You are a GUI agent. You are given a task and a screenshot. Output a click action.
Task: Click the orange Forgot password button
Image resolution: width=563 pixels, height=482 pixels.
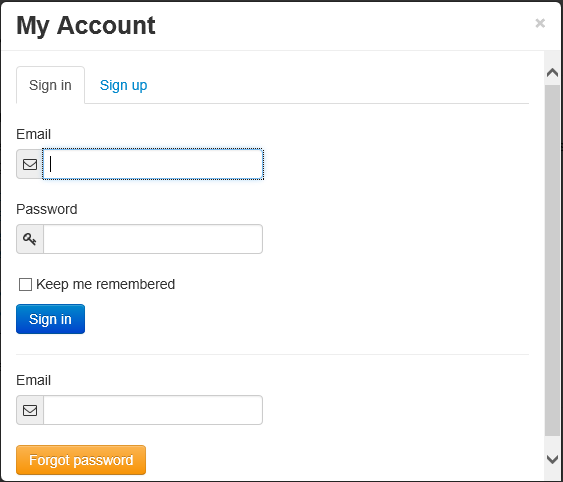[81, 460]
